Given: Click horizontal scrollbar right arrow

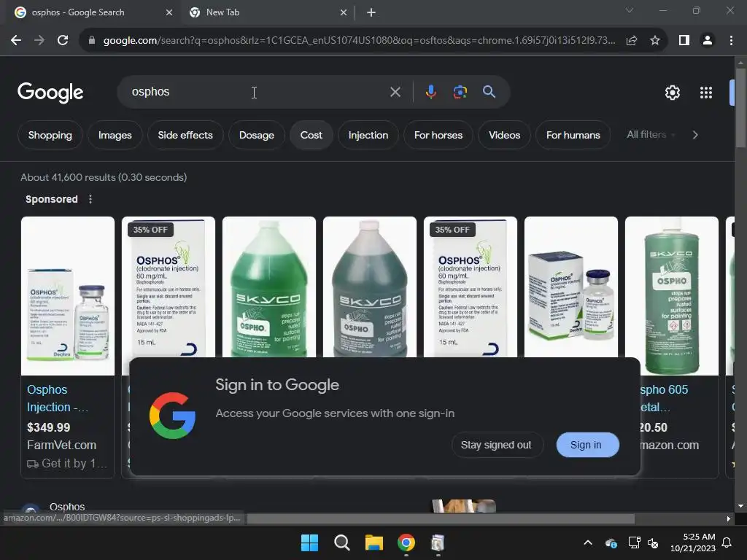Looking at the screenshot, I should [x=729, y=518].
